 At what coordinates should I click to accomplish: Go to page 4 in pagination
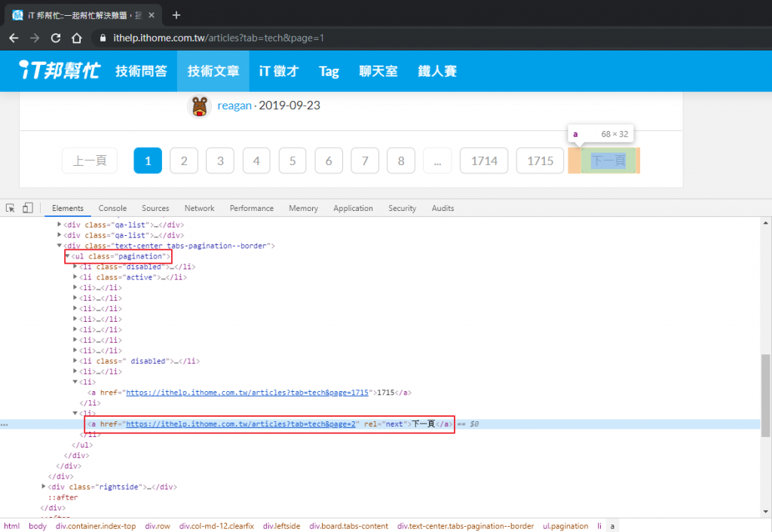[x=256, y=161]
